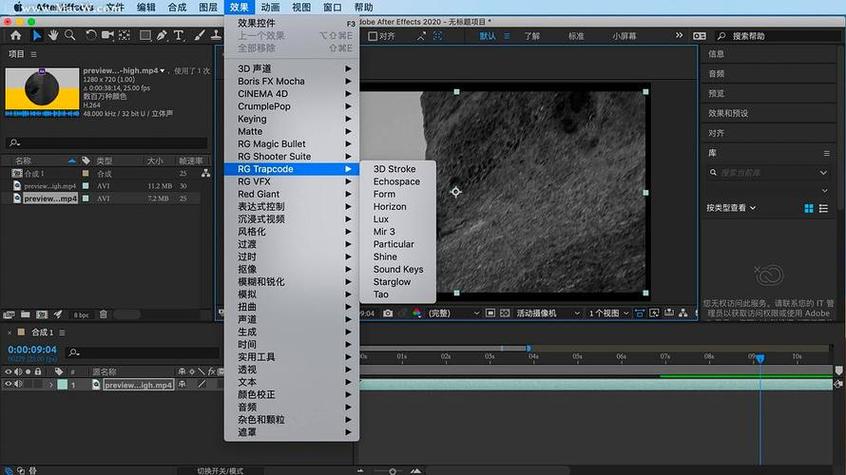Toggle the 对齐 snapping checkbox
Image resolution: width=846 pixels, height=475 pixels.
click(372, 36)
